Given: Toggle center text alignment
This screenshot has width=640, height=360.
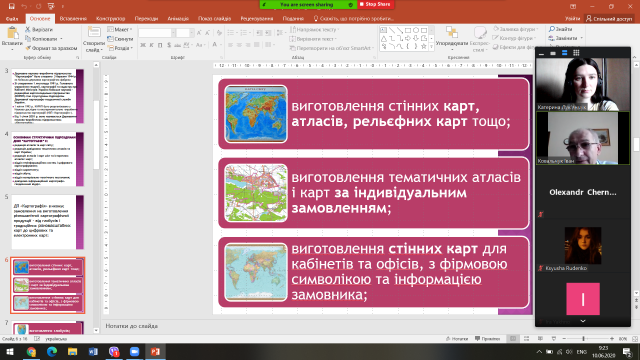Looking at the screenshot, I should point(239,45).
